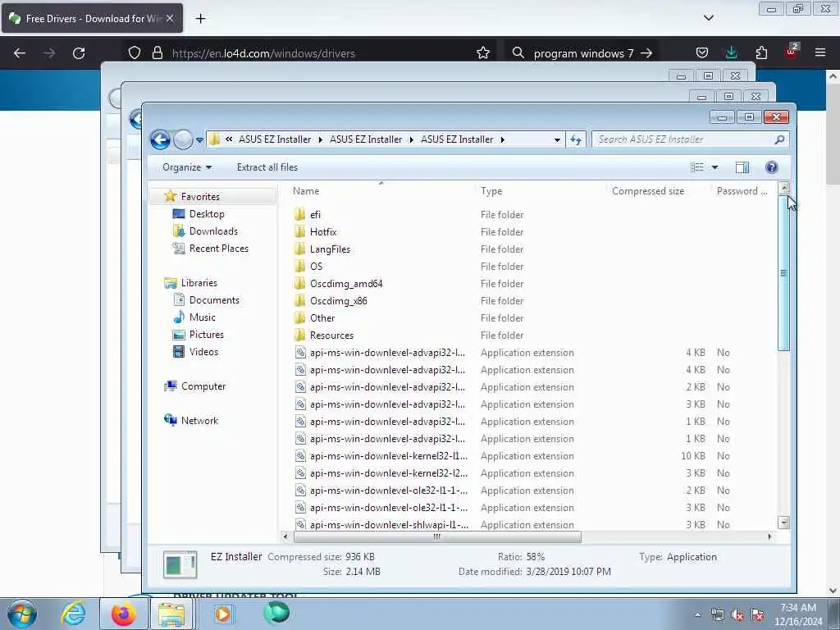Open recent locations dropdown beside navigation arrows
This screenshot has width=840, height=630.
(x=199, y=140)
